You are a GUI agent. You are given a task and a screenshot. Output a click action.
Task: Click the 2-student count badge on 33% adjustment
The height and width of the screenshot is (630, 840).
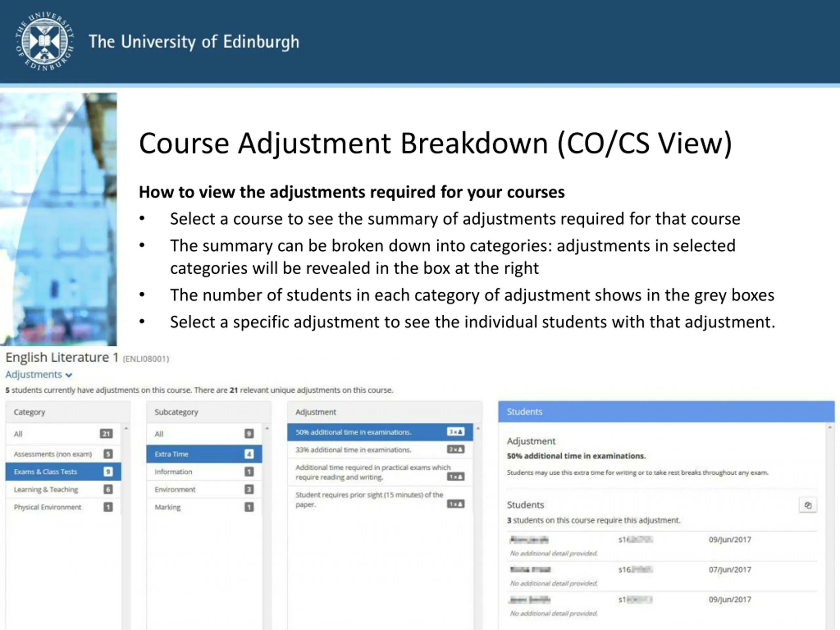coord(456,450)
